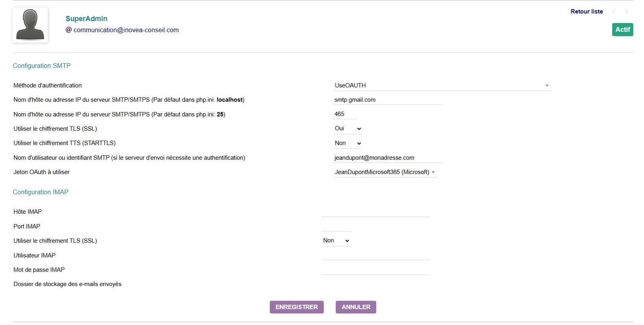Click the SMTP port field showing 465
Image resolution: width=644 pixels, height=325 pixels.
pyautogui.click(x=345, y=114)
